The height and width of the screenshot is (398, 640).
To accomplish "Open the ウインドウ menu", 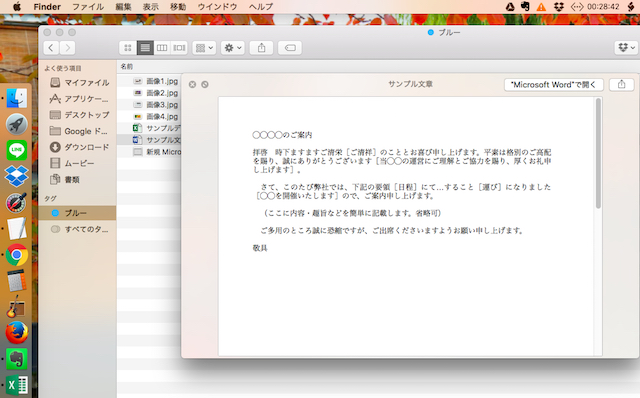I will (x=217, y=7).
